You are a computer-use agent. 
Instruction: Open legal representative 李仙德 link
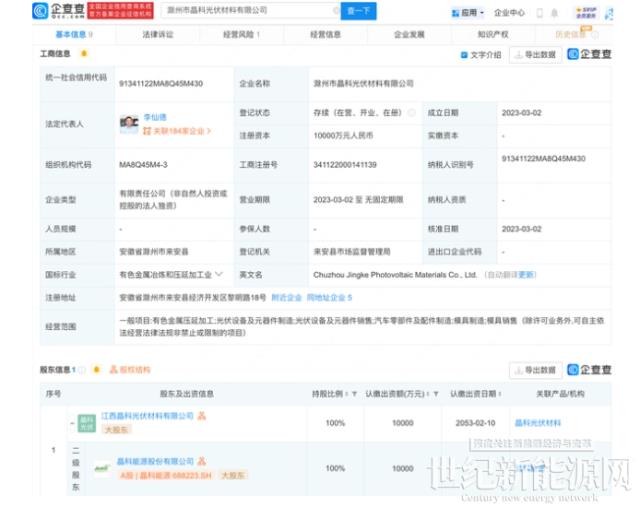pos(155,117)
